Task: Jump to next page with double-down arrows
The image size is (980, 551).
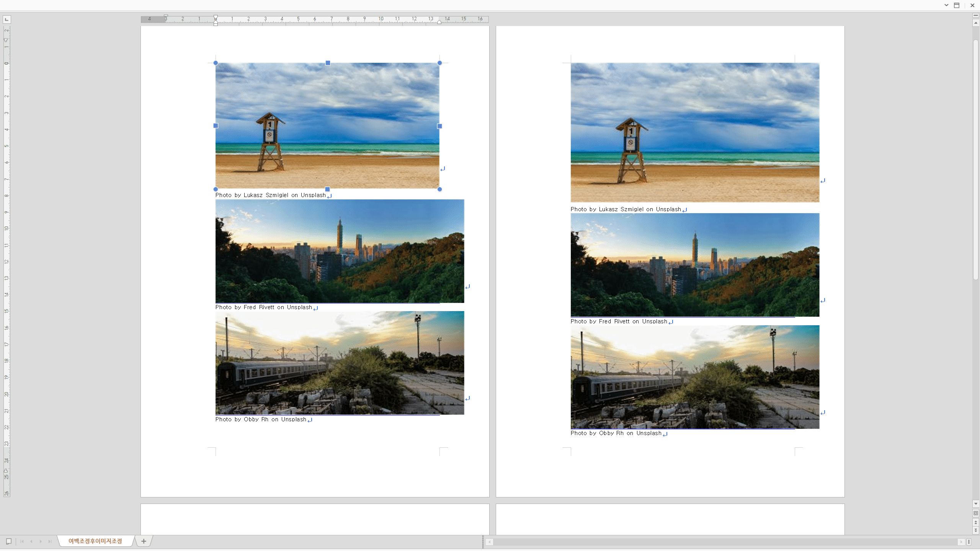Action: [976, 530]
